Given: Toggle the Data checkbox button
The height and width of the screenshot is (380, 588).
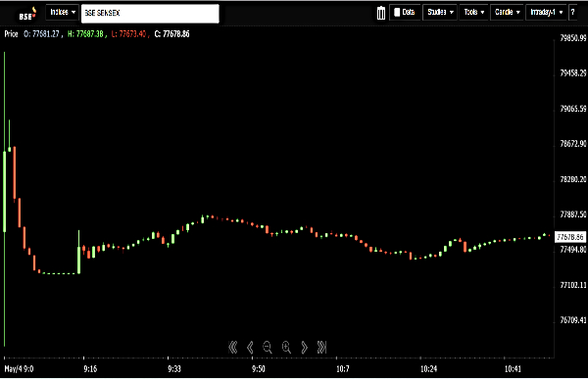Looking at the screenshot, I should click(x=405, y=13).
